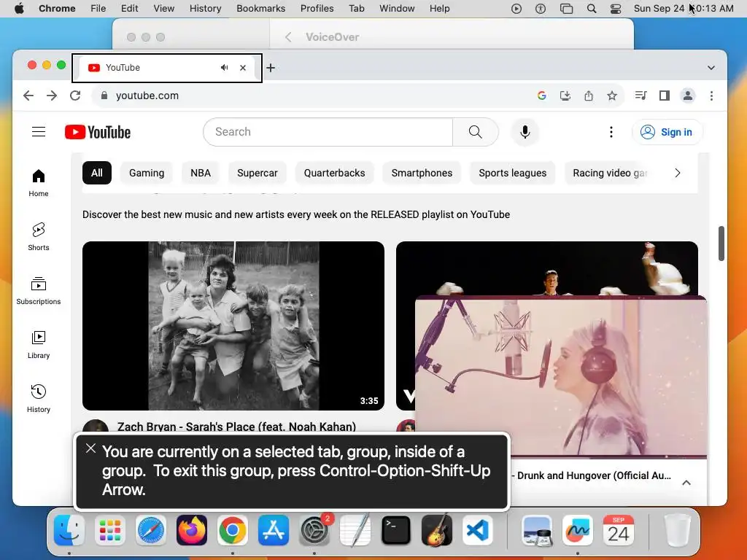Select the Smartphones filter chip

pos(422,173)
